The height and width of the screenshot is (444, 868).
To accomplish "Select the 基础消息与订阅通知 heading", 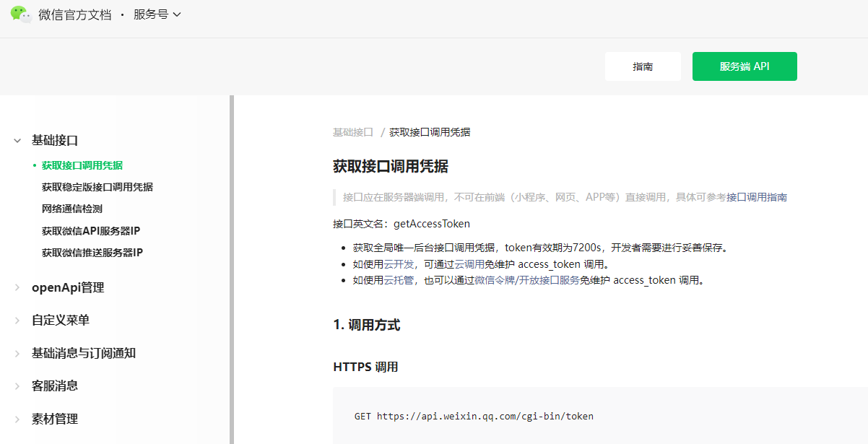I will 84,353.
